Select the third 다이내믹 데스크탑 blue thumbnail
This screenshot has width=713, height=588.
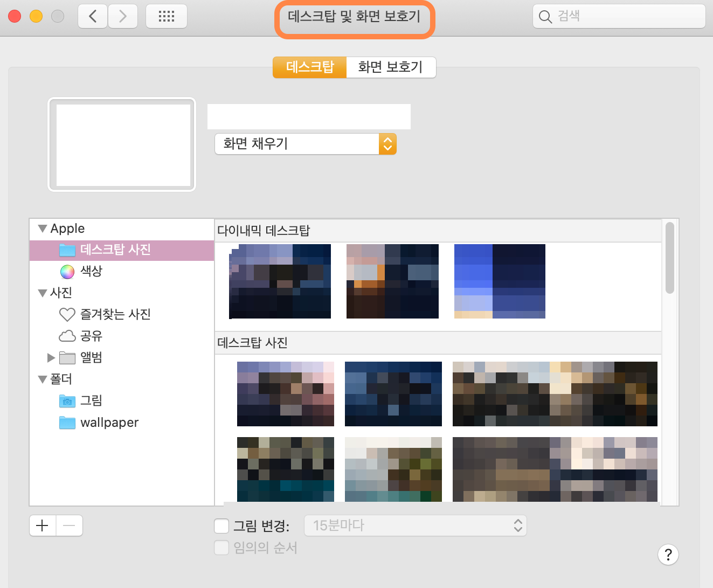tap(500, 281)
